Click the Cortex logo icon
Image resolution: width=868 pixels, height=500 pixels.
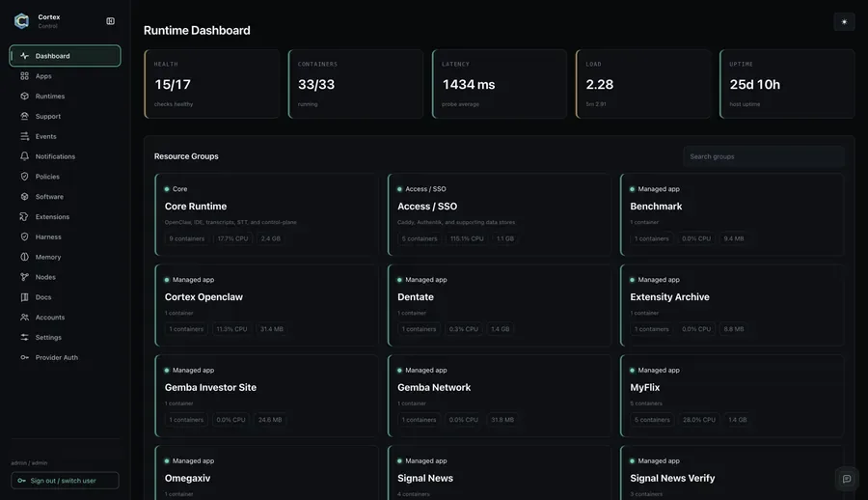(x=21, y=21)
